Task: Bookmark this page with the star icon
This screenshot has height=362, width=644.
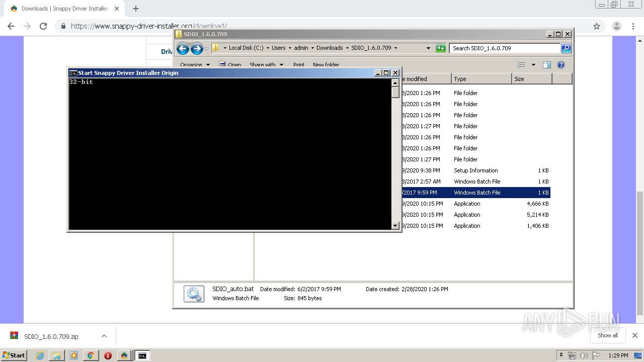Action: [597, 26]
